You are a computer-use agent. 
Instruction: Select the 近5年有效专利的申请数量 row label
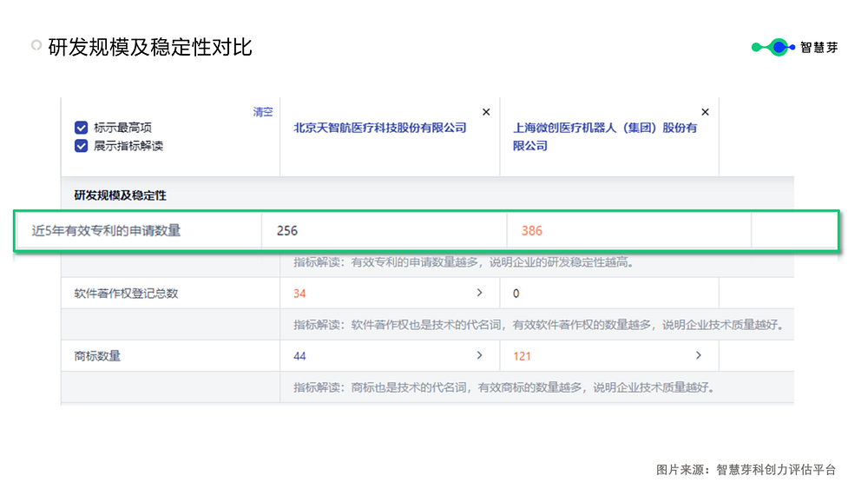point(106,231)
